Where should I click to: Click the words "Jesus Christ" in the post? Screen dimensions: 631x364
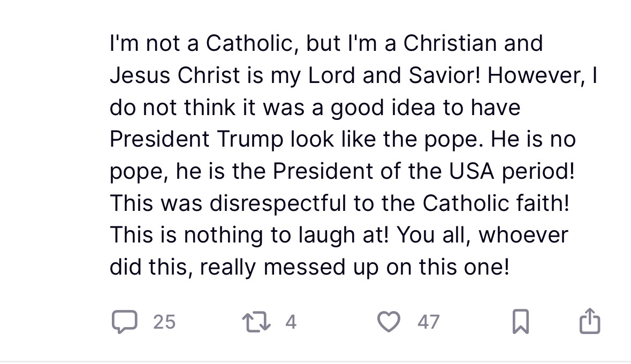(x=175, y=75)
